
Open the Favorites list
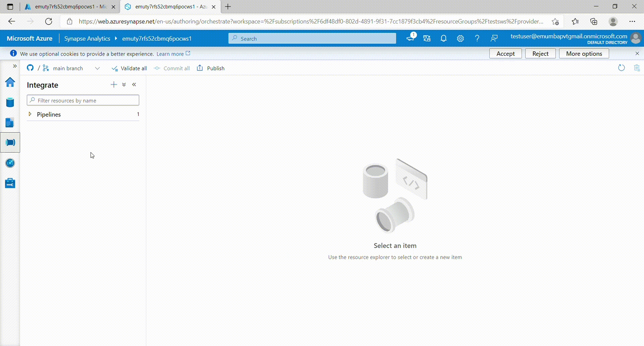coord(575,21)
